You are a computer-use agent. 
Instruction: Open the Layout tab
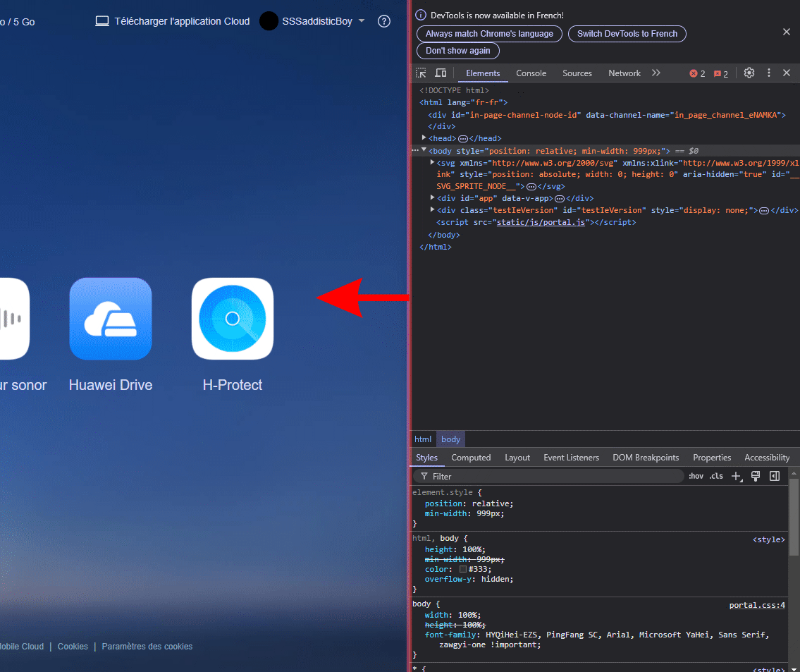coord(517,458)
